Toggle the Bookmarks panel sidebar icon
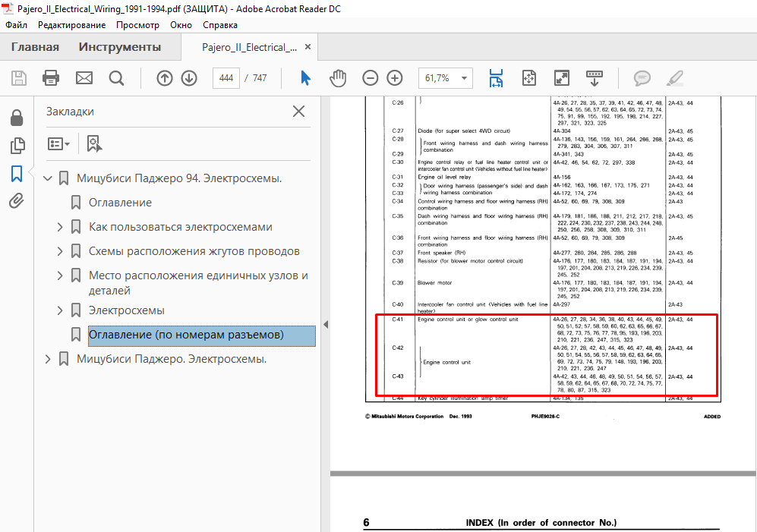The height and width of the screenshot is (532, 757). pos(16,174)
